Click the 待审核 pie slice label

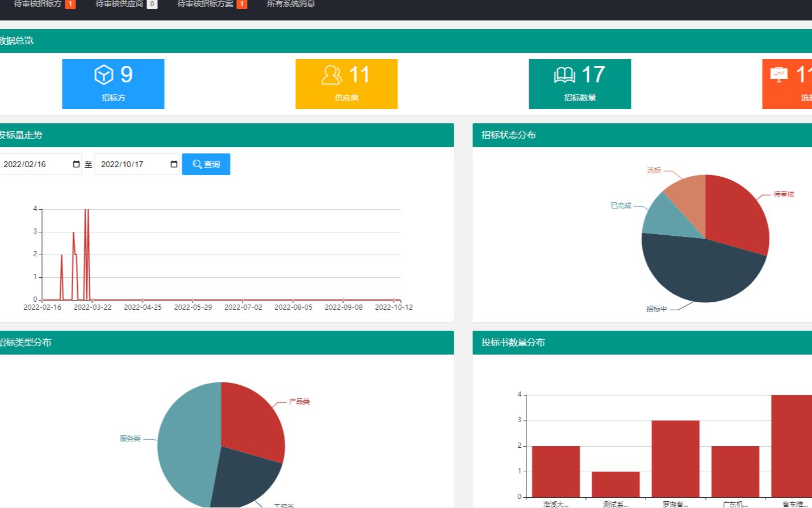[784, 194]
